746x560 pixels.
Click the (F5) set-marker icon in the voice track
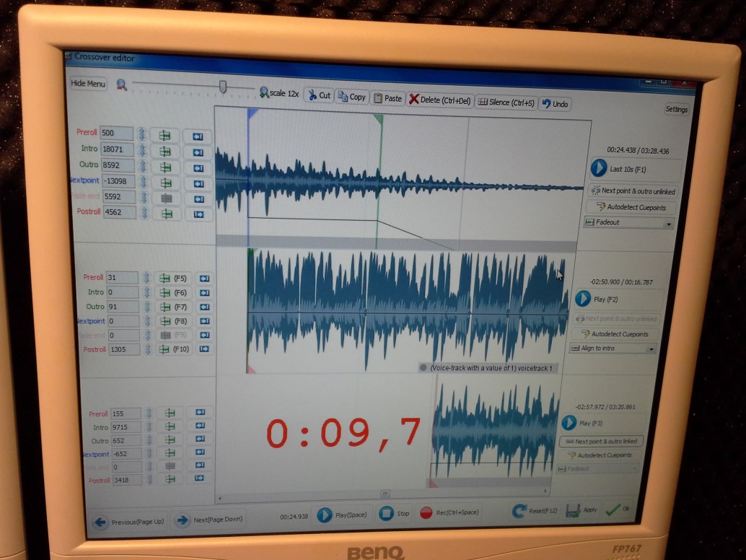point(173,279)
